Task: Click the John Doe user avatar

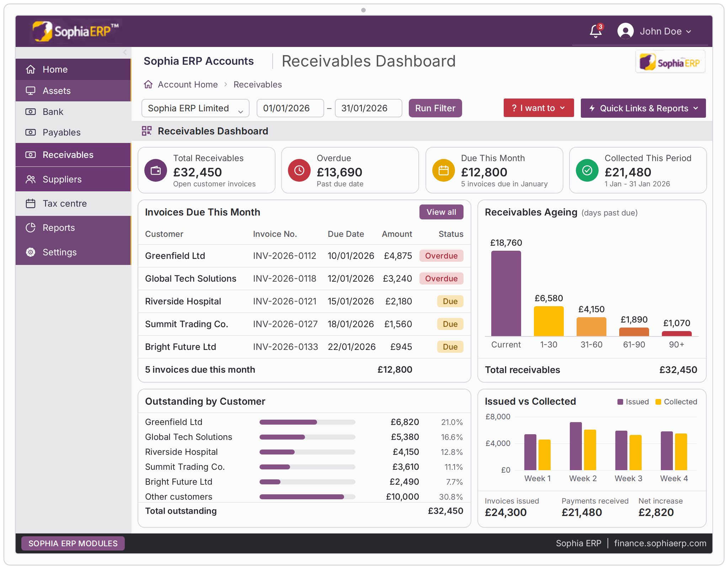Action: (625, 31)
